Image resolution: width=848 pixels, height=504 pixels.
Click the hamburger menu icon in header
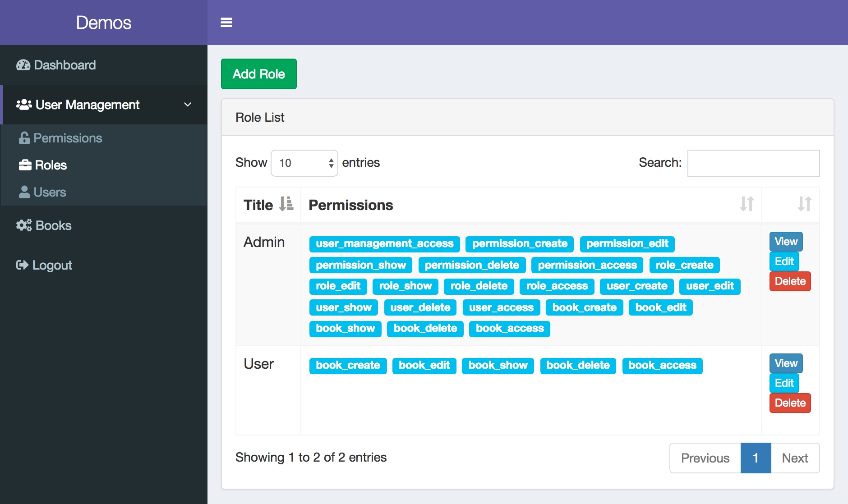point(226,23)
